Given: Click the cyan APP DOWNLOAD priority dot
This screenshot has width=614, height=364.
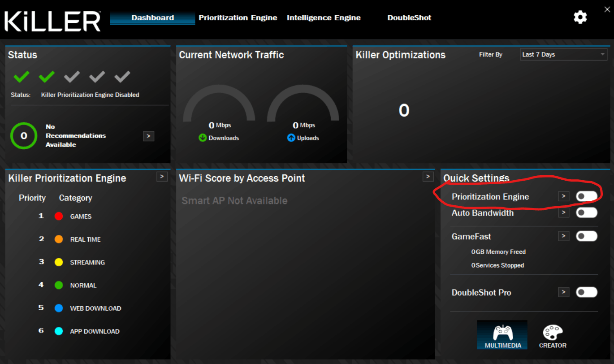Looking at the screenshot, I should point(59,331).
